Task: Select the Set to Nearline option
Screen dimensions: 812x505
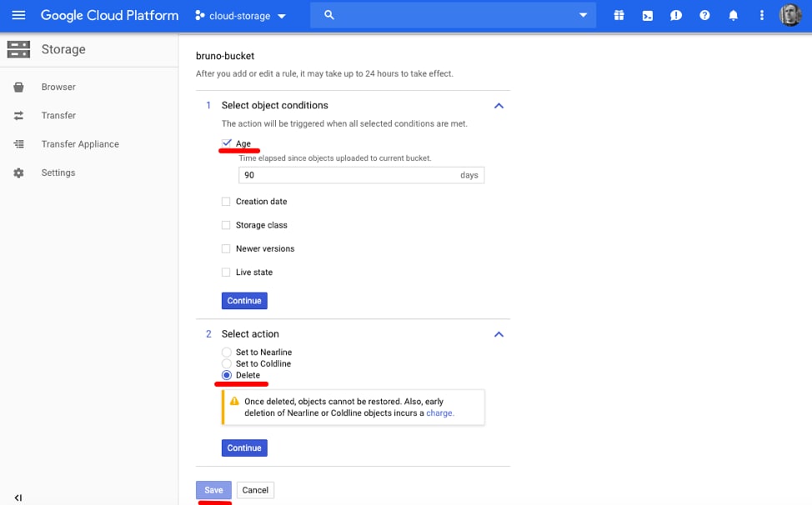Action: 227,352
